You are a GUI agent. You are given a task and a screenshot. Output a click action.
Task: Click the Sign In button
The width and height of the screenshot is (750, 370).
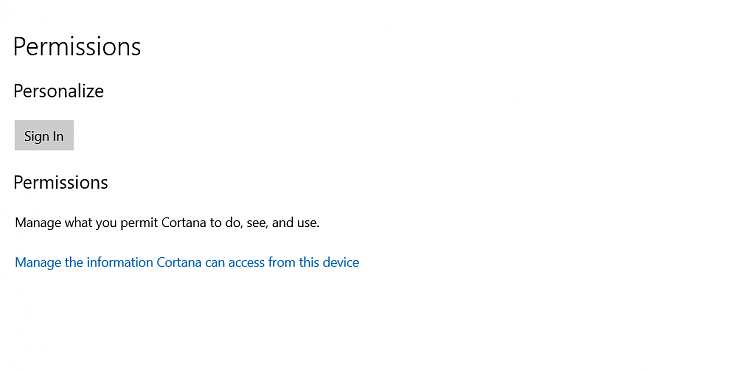tap(44, 135)
